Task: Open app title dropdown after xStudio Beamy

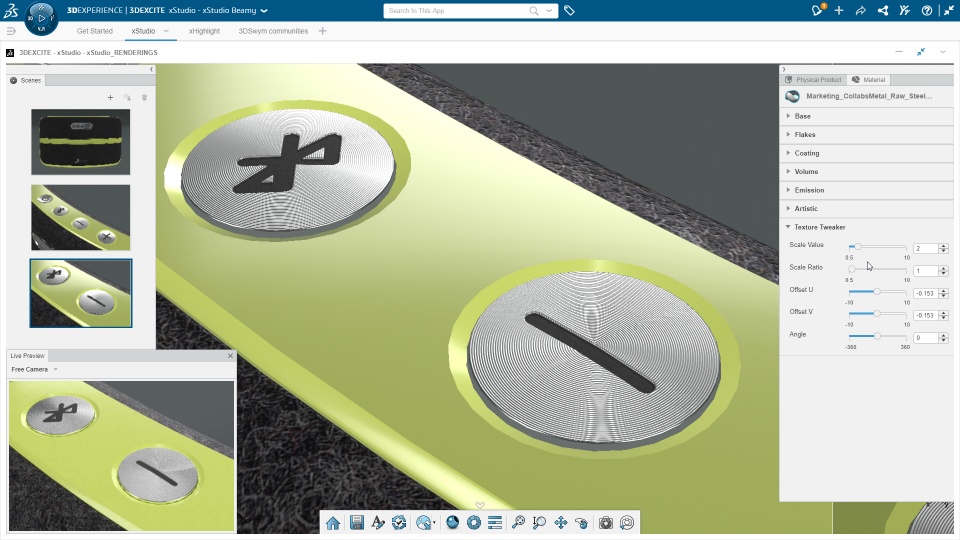Action: click(x=264, y=10)
